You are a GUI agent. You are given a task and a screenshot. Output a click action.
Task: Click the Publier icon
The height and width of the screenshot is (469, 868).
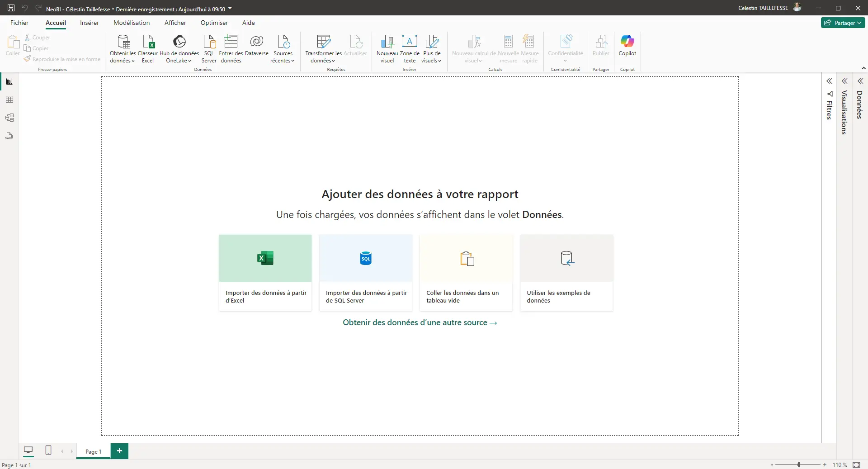[x=601, y=42]
